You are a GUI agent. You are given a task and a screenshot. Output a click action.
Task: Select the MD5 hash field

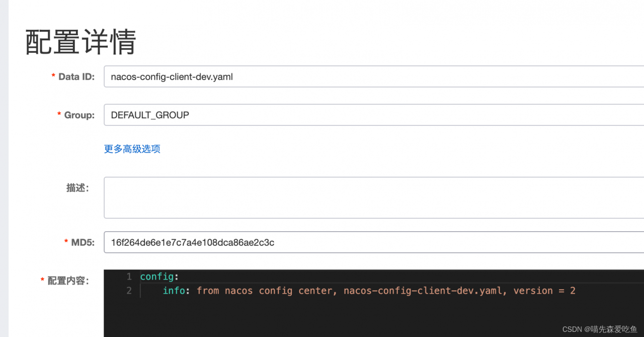tap(372, 242)
